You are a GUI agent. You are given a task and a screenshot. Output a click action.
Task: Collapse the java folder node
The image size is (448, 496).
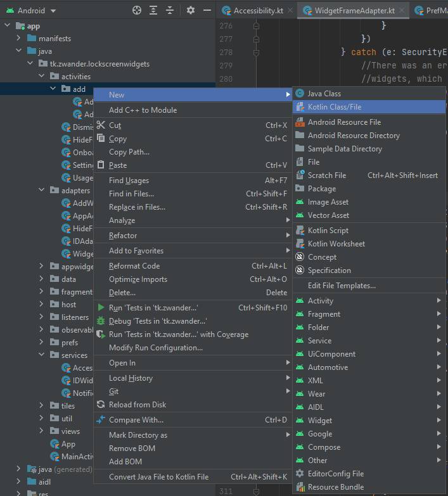point(18,50)
